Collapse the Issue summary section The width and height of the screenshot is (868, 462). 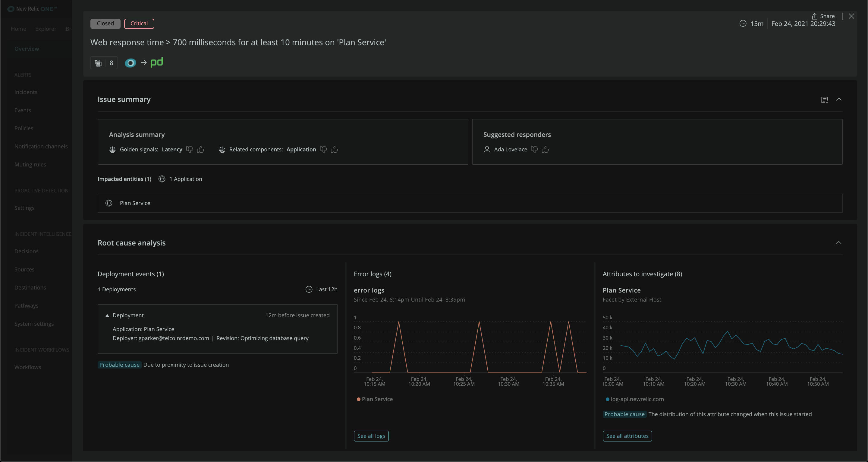(839, 100)
